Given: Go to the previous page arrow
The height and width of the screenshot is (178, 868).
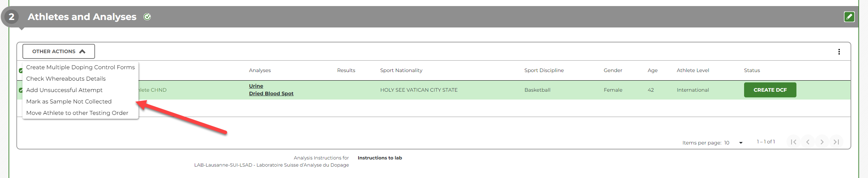Looking at the screenshot, I should point(808,142).
